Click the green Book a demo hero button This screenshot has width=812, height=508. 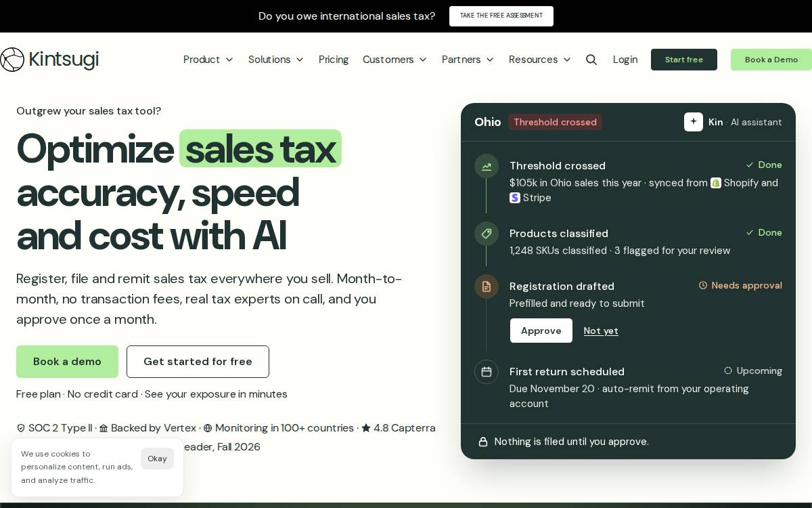click(x=67, y=362)
